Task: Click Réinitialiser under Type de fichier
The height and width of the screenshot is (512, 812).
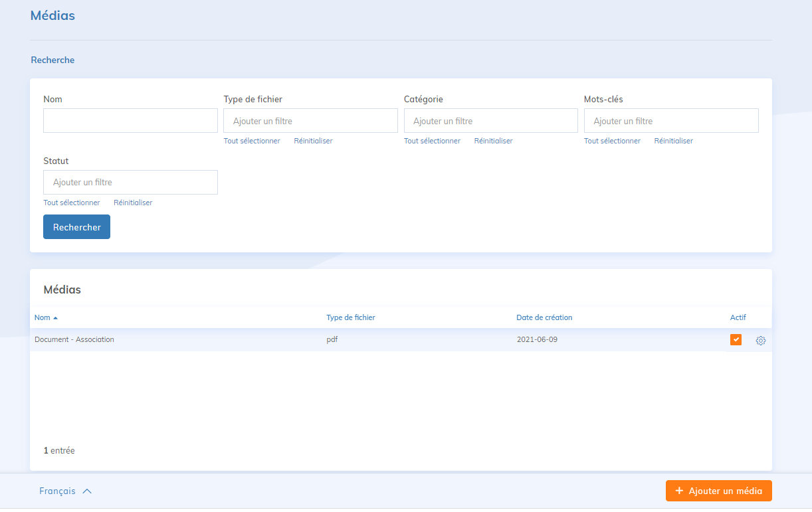Action: 313,141
